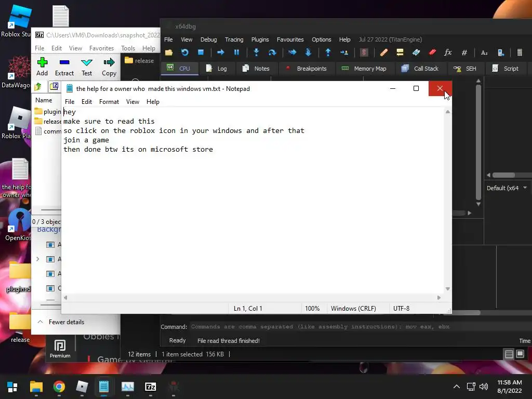Click the x64dbg command input field
The height and width of the screenshot is (399, 532).
360,327
